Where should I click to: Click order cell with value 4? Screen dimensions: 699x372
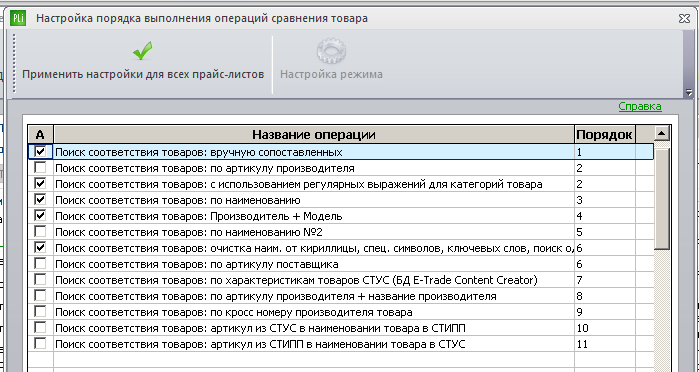point(604,216)
